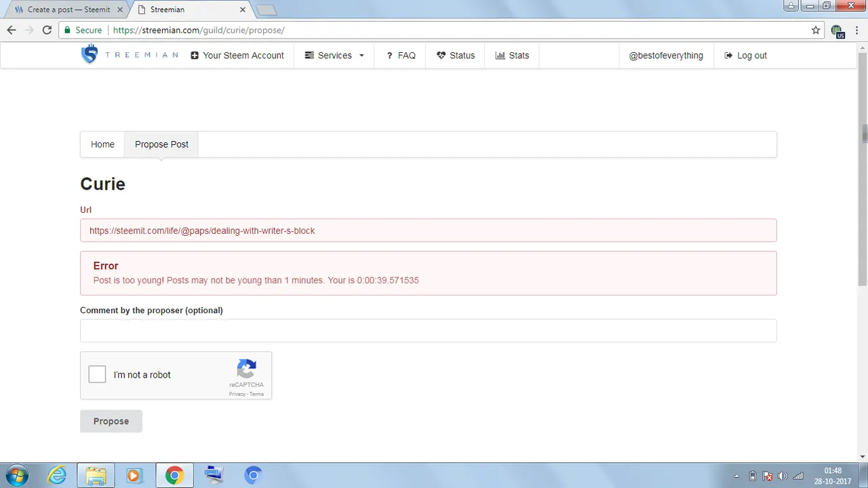Switch to Google Chrome in the taskbar
The width and height of the screenshot is (868, 488).
coord(174,475)
